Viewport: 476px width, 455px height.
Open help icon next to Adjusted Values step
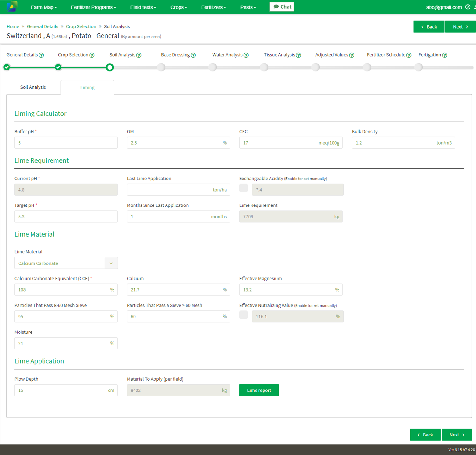pyautogui.click(x=352, y=55)
